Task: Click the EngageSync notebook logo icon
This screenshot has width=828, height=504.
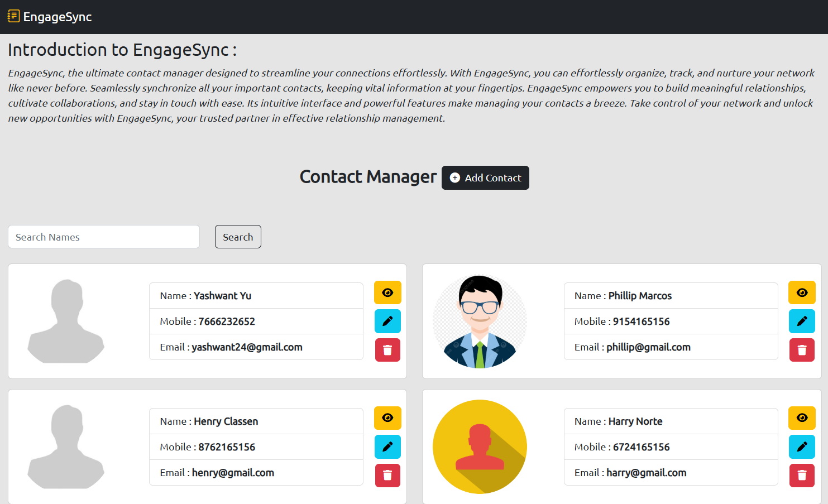Action: (x=13, y=16)
